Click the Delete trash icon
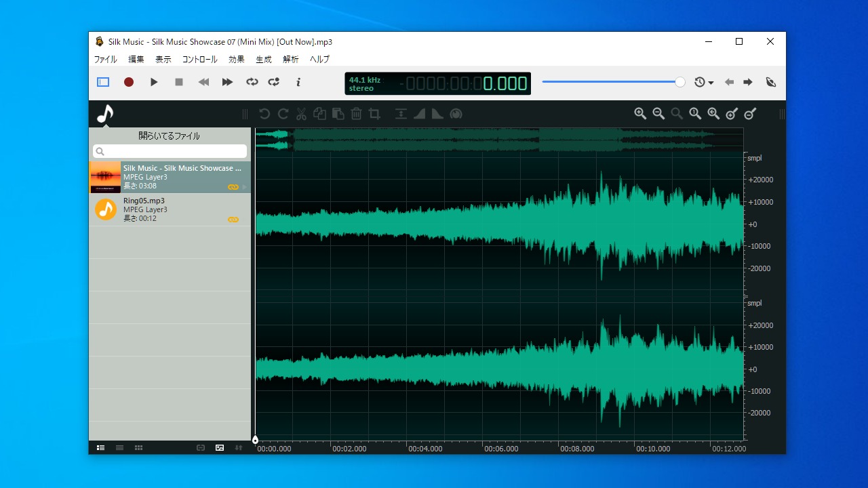Screen dimensions: 868x488 [x=357, y=114]
